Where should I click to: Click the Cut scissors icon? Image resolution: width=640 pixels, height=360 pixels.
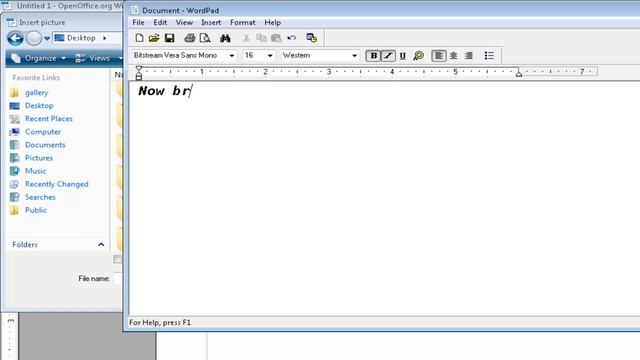coord(246,38)
